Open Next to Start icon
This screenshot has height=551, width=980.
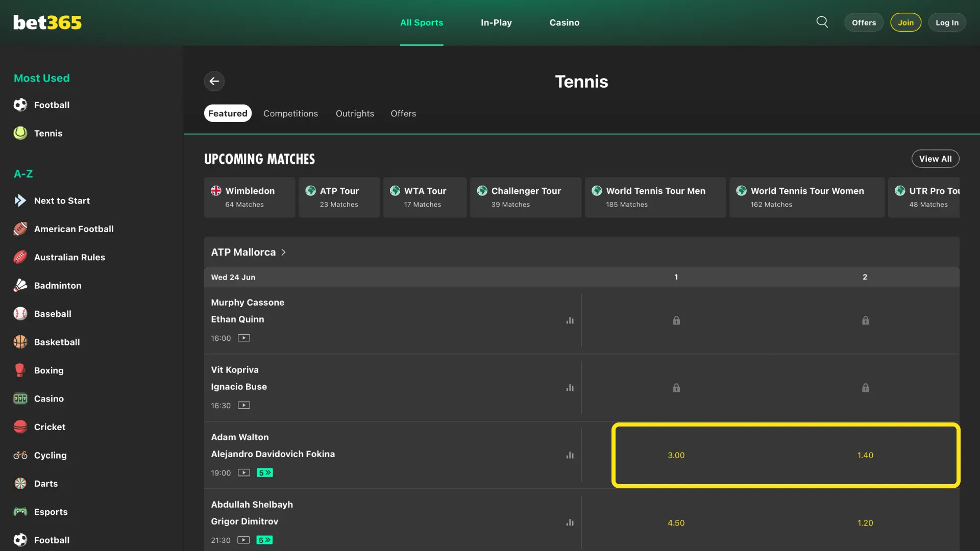[x=20, y=201]
